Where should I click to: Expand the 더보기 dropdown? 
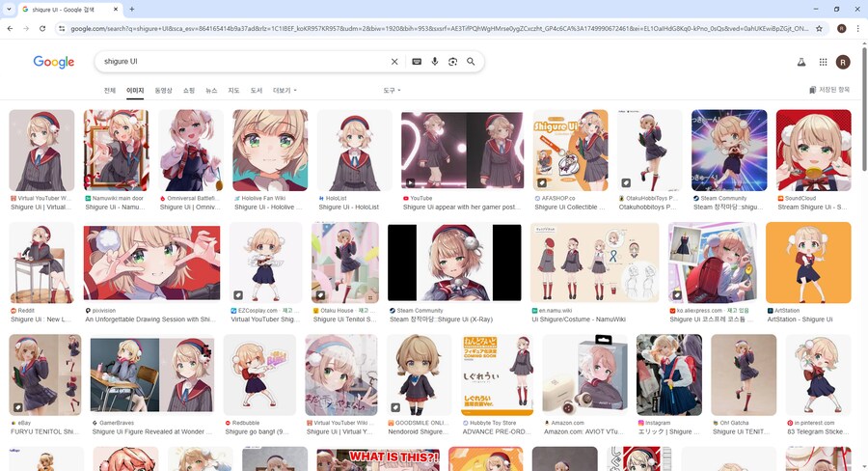point(285,91)
